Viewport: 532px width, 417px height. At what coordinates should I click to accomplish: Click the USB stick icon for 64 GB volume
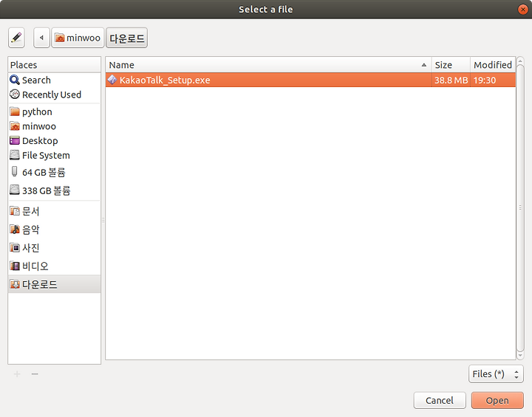pos(14,171)
